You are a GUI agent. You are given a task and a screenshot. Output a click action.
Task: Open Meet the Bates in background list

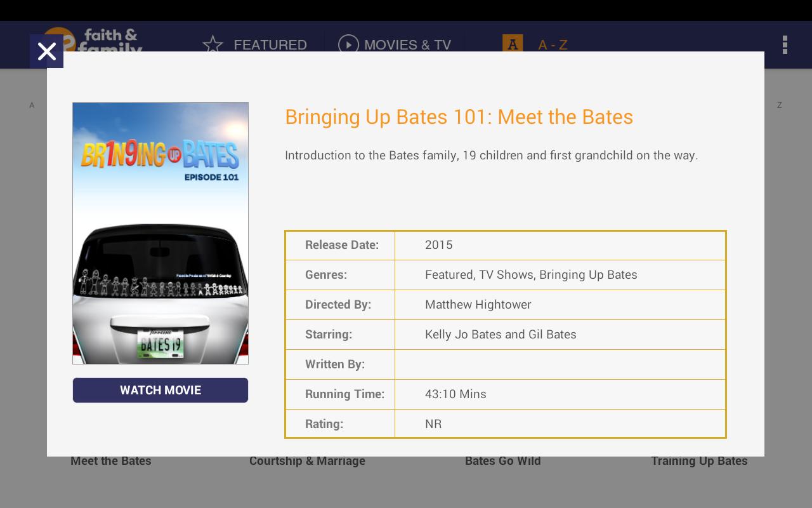(x=111, y=461)
